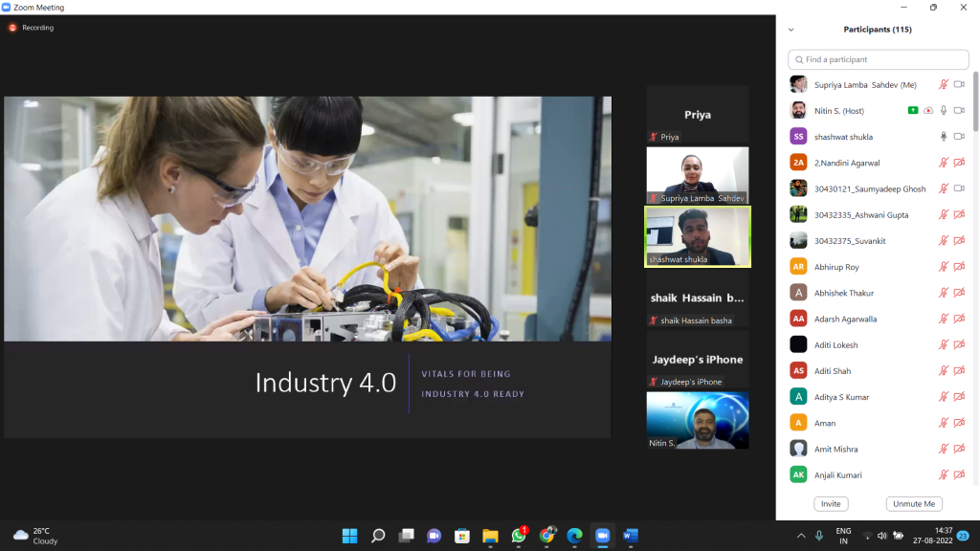Click muted mic icon for Supriya Lamba Sahdev
Viewport: 980px width, 551px height.
click(943, 84)
